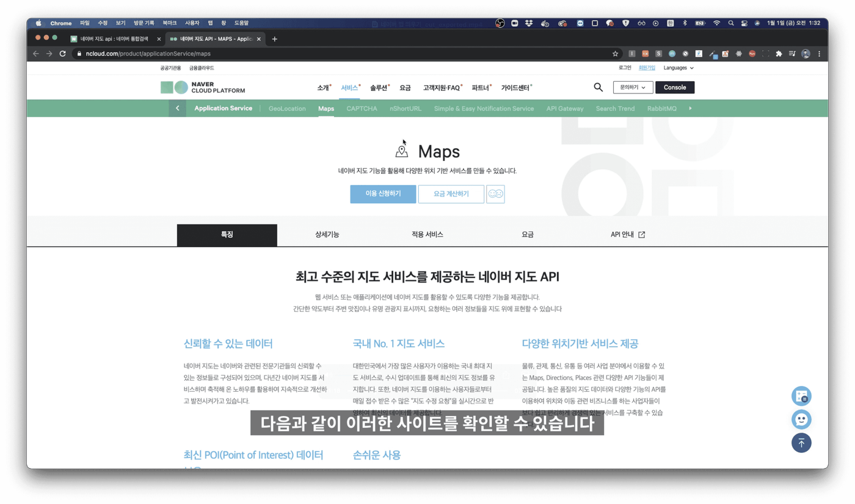855x504 pixels.
Task: Open the 공공기관용 link
Action: (x=170, y=68)
